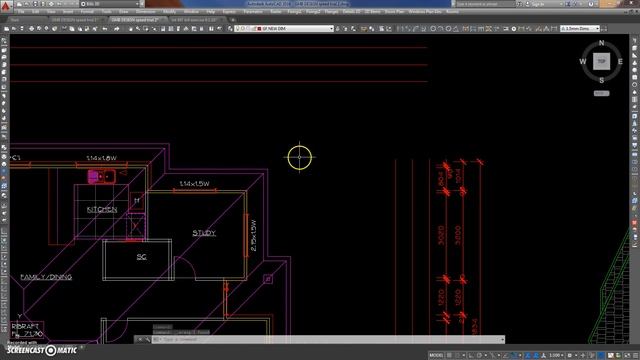Click the E compass direction on ViewCube

[x=620, y=62]
